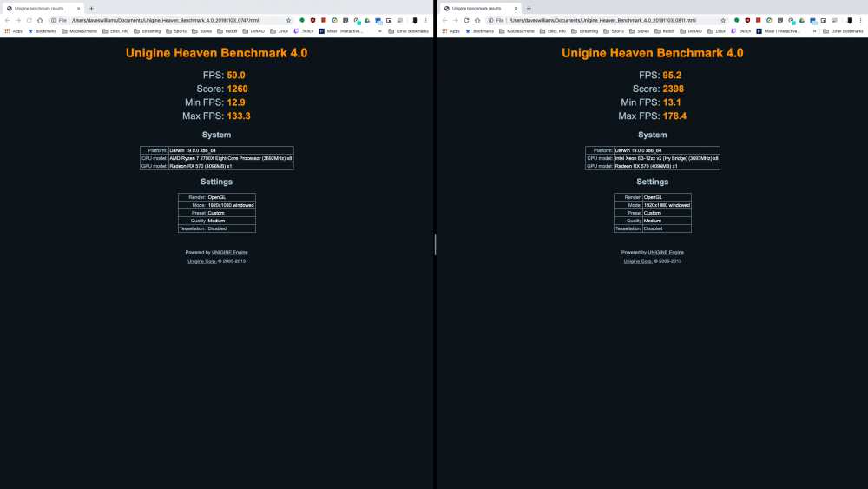Open a new tab in the 0811.html window
This screenshot has width=868, height=489.
(x=529, y=9)
